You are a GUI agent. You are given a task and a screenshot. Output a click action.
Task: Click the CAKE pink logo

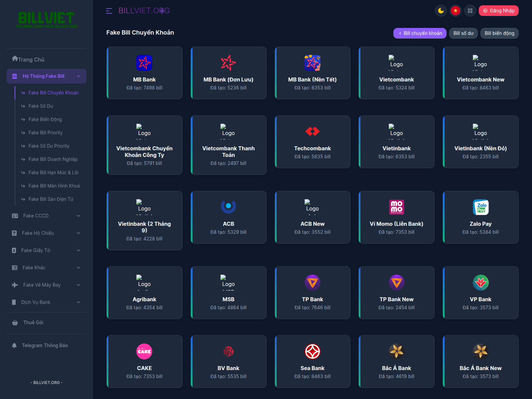point(144,351)
